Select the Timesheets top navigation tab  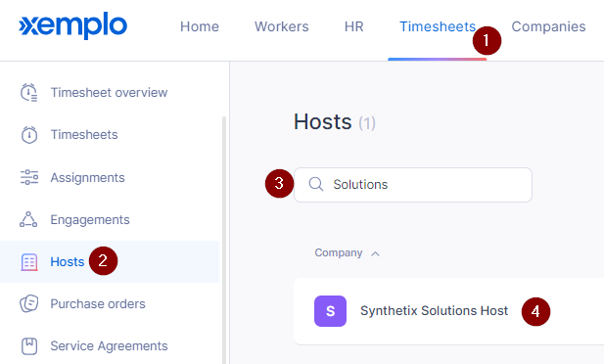pyautogui.click(x=438, y=26)
